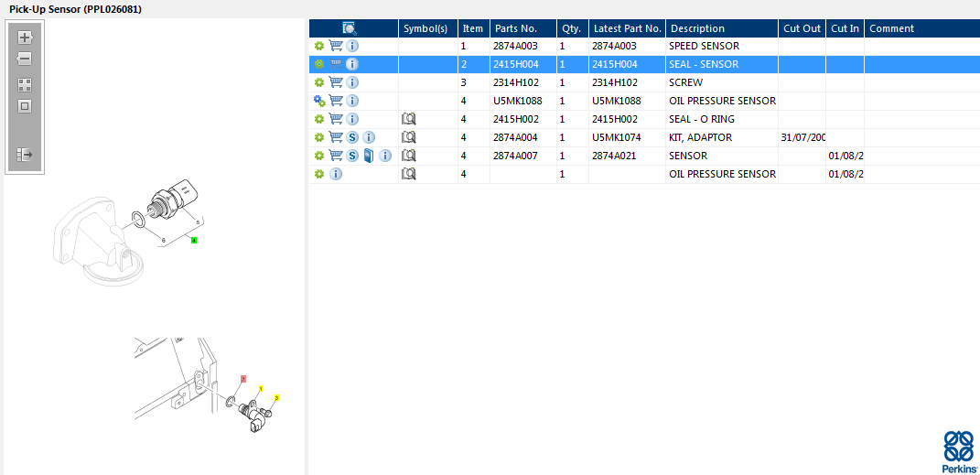Click S supersession icon for SENSOR 2874A007 row
This screenshot has width=980, height=475.
[x=352, y=155]
